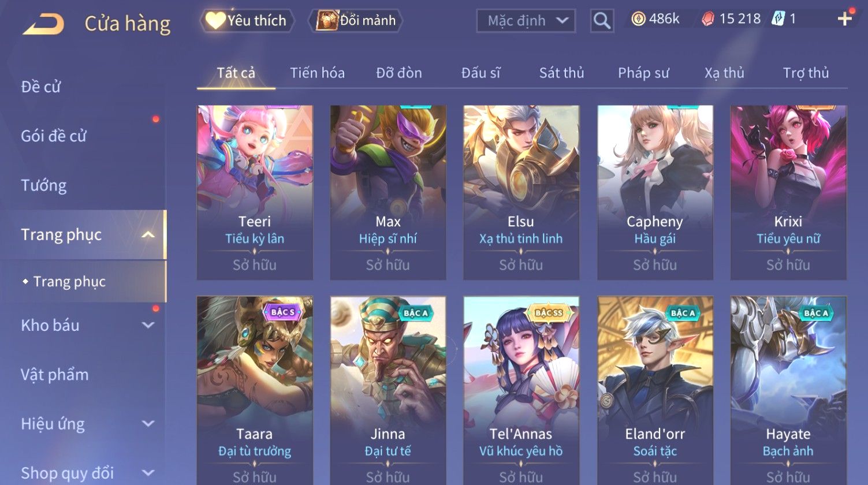Go back using the return arrow icon
868x485 pixels.
(43, 24)
